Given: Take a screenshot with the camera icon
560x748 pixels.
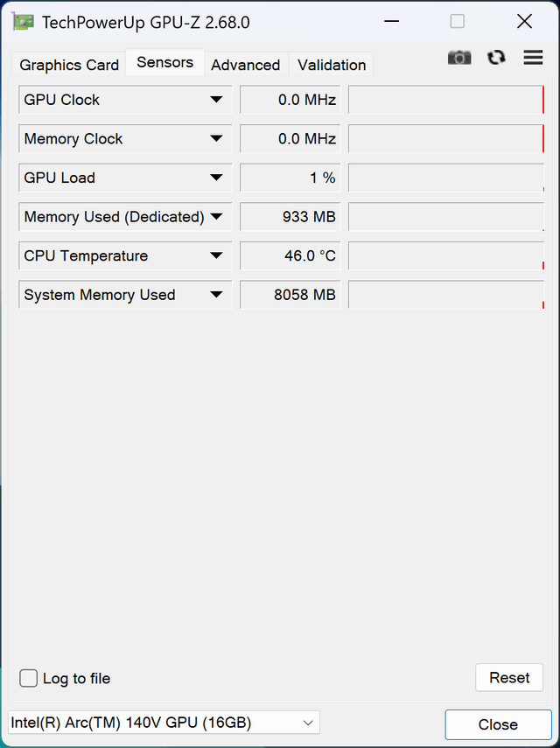Looking at the screenshot, I should (x=458, y=58).
